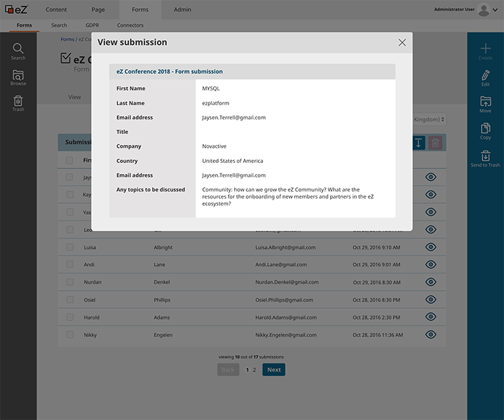Switch to the Connectors sub-tab
Screen dimensions: 504x420
(130, 25)
